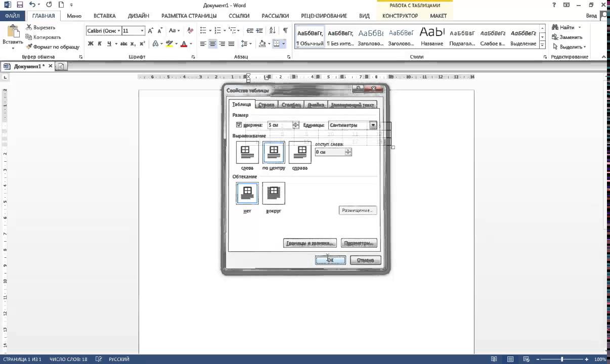
Task: Launch the Шрифт dialog expander
Action: pyautogui.click(x=193, y=57)
